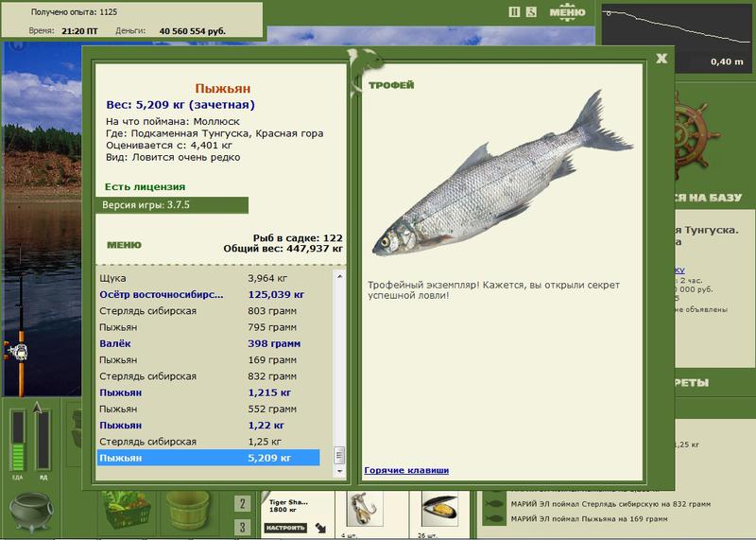Open the cooking cauldron
Image resolution: width=756 pixels, height=540 pixels.
coord(31,511)
